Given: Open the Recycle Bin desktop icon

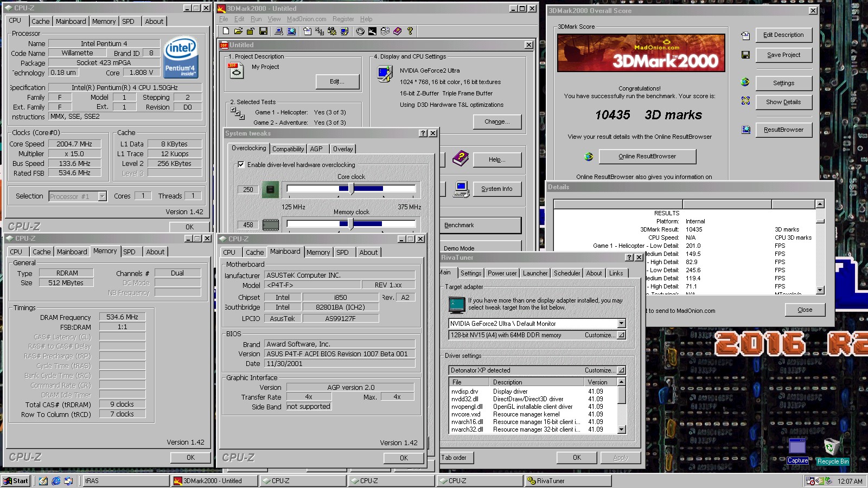Looking at the screenshot, I should tap(832, 450).
